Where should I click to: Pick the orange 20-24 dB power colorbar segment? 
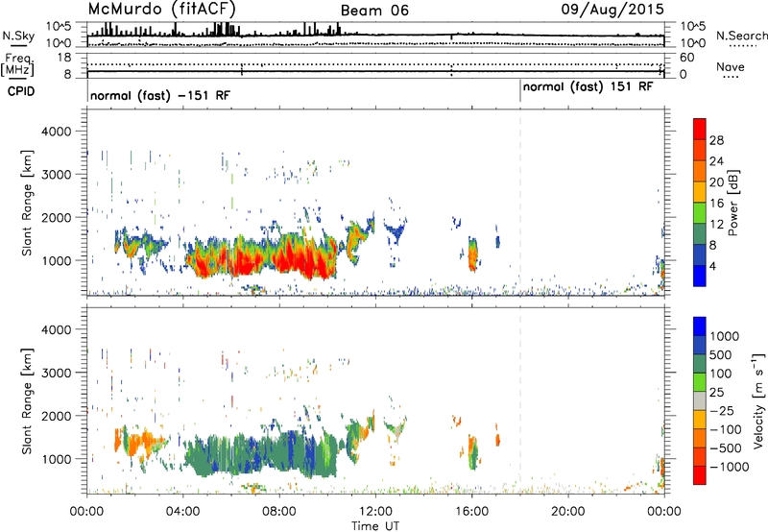[x=700, y=171]
